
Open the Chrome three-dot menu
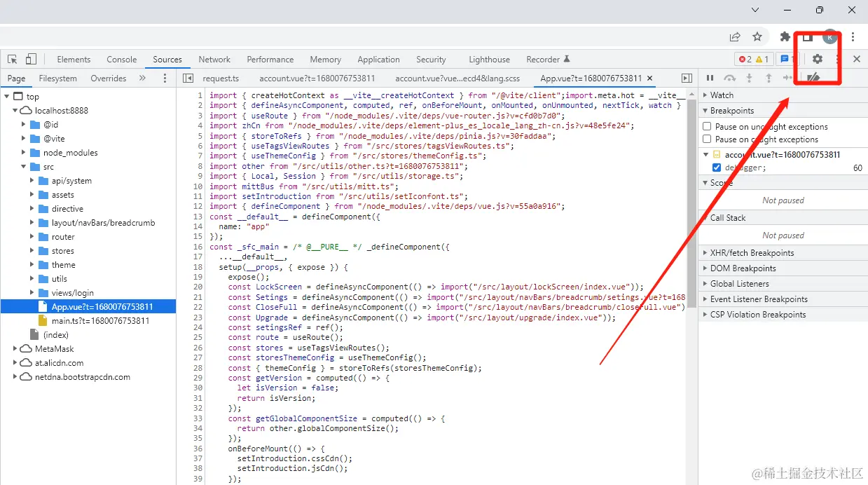coord(853,36)
